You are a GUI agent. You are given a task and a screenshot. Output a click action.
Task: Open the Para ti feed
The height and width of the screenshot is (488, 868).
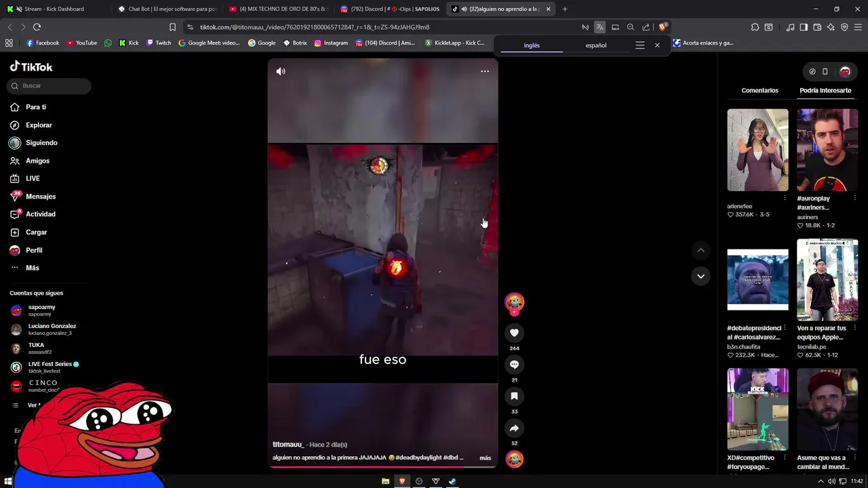point(36,107)
